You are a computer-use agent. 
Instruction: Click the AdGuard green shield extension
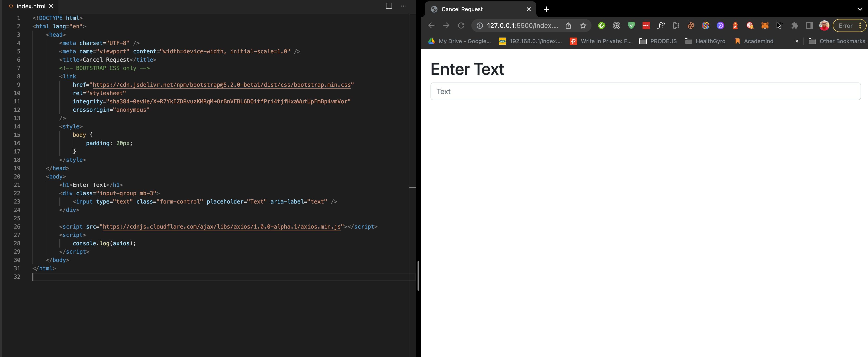point(631,25)
